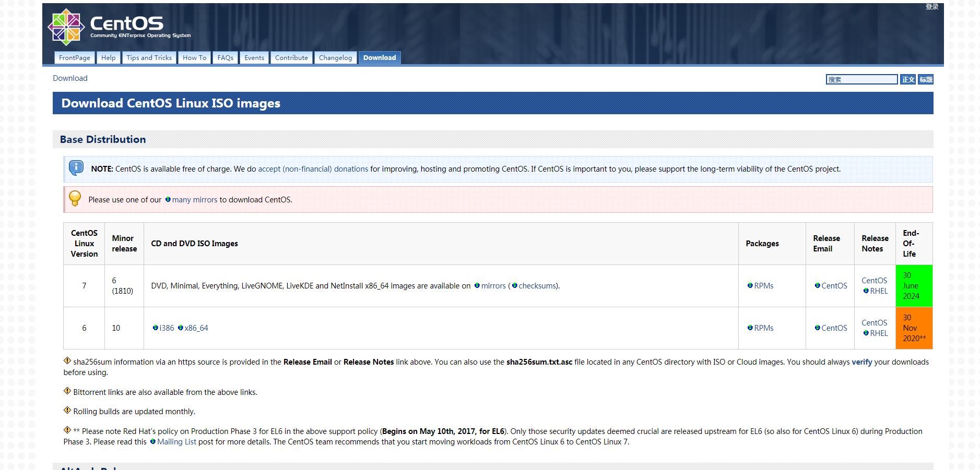Open RPMs packages link for CentOS 6

[760, 328]
